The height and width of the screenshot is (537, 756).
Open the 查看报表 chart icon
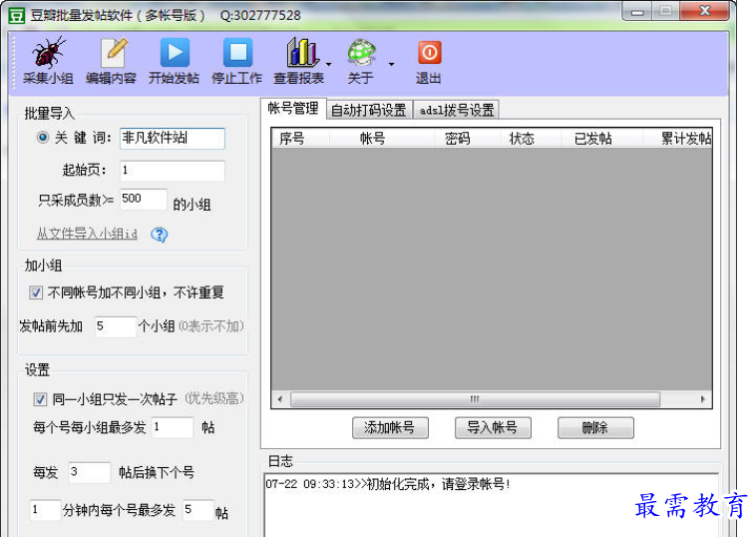click(x=302, y=52)
